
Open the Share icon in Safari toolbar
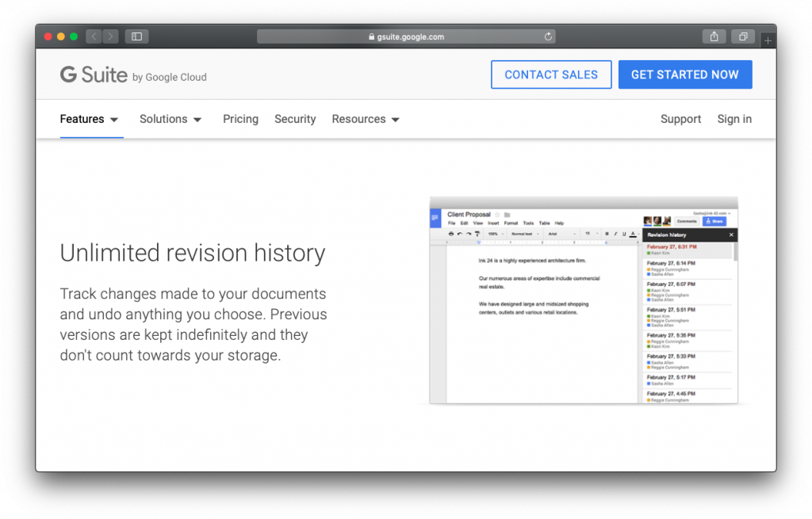[x=714, y=36]
